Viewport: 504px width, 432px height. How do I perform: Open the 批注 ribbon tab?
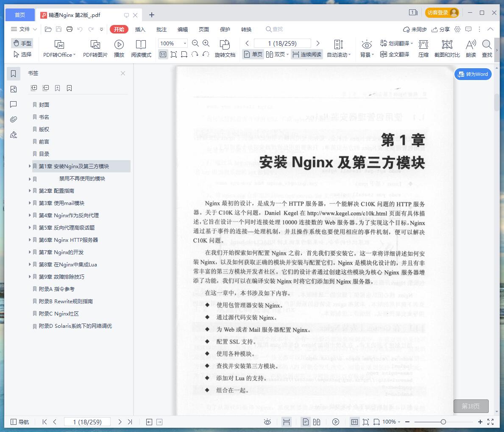(x=162, y=29)
